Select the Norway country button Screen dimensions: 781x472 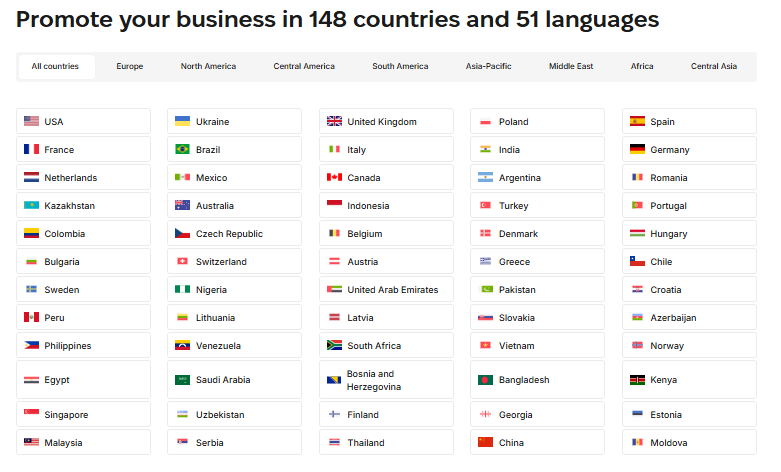tap(689, 345)
